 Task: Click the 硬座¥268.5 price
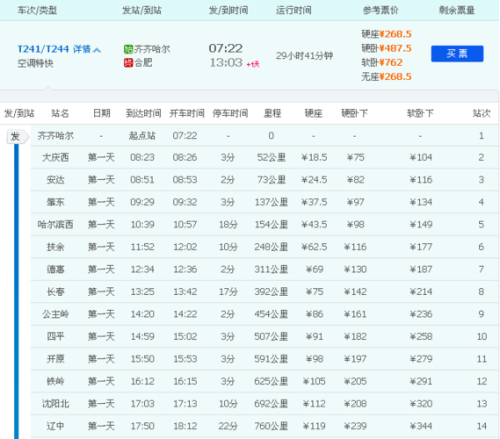point(386,34)
